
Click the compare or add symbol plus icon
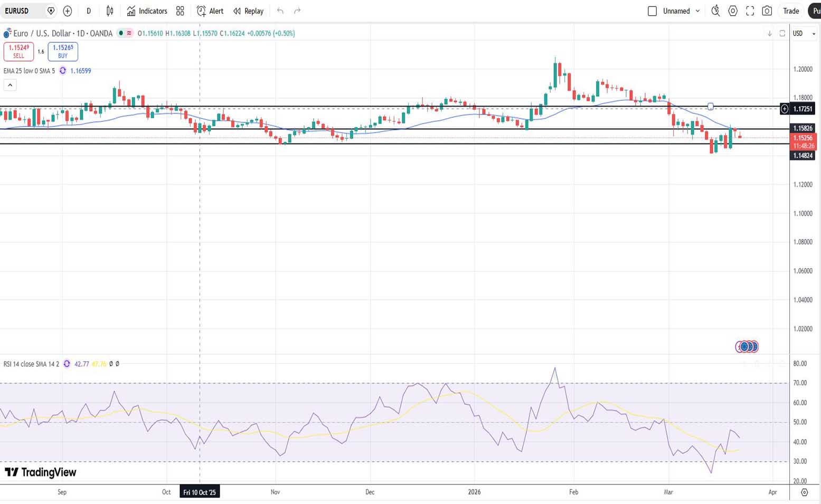[68, 11]
